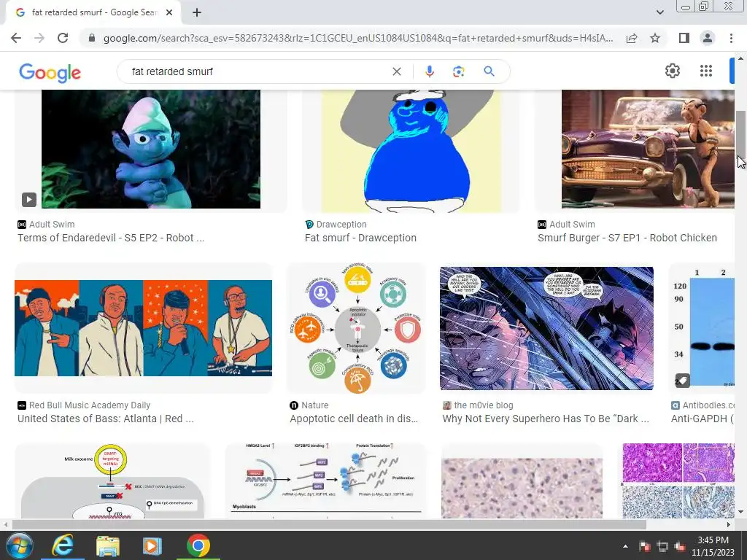Open the Myoblasts pathway diagram image
This screenshot has height=560, width=747.
point(326,481)
